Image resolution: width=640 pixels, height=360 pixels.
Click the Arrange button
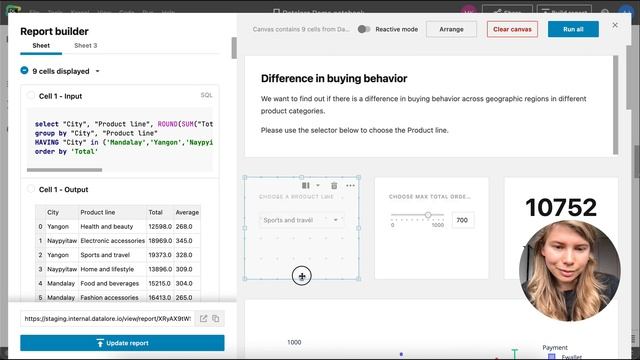pyautogui.click(x=451, y=29)
